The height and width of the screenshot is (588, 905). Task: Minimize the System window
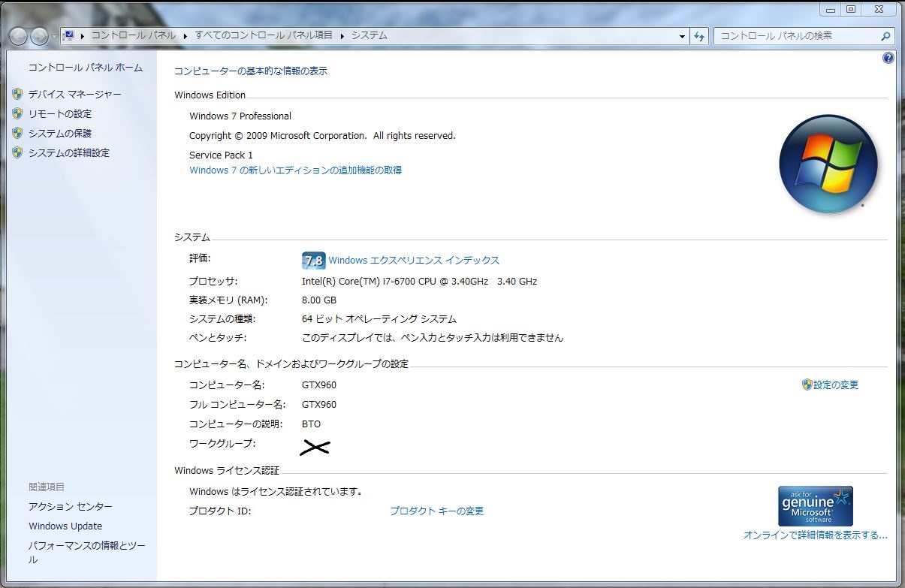pyautogui.click(x=831, y=9)
